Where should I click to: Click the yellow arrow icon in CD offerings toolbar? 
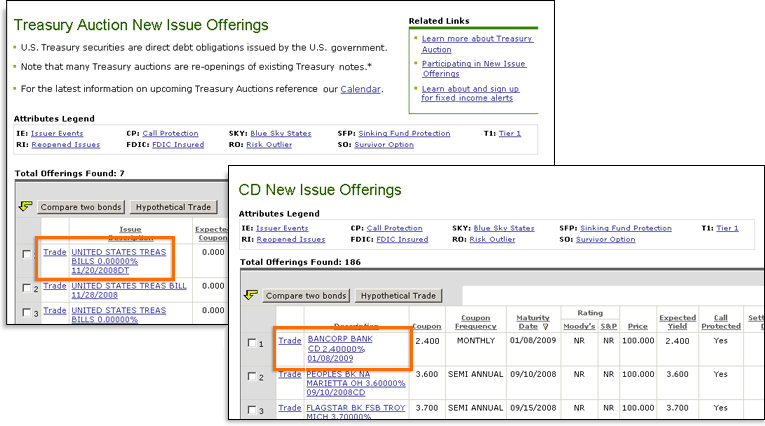click(251, 296)
